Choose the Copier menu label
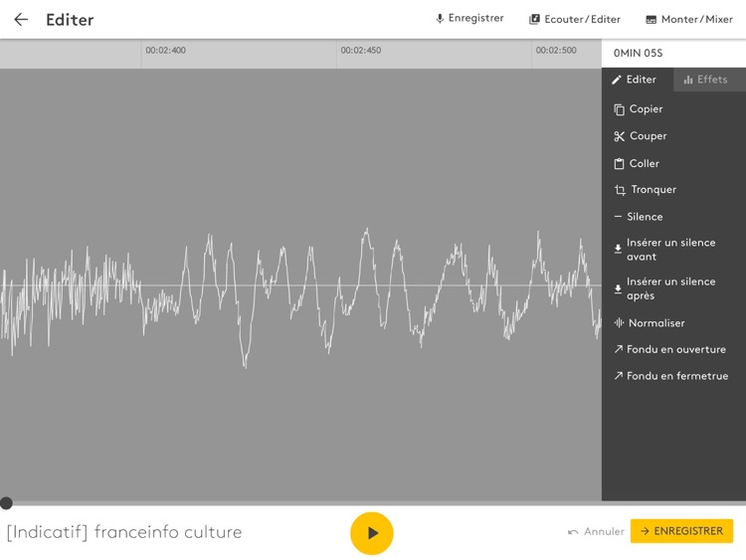Image resolution: width=746 pixels, height=560 pixels. coord(646,109)
